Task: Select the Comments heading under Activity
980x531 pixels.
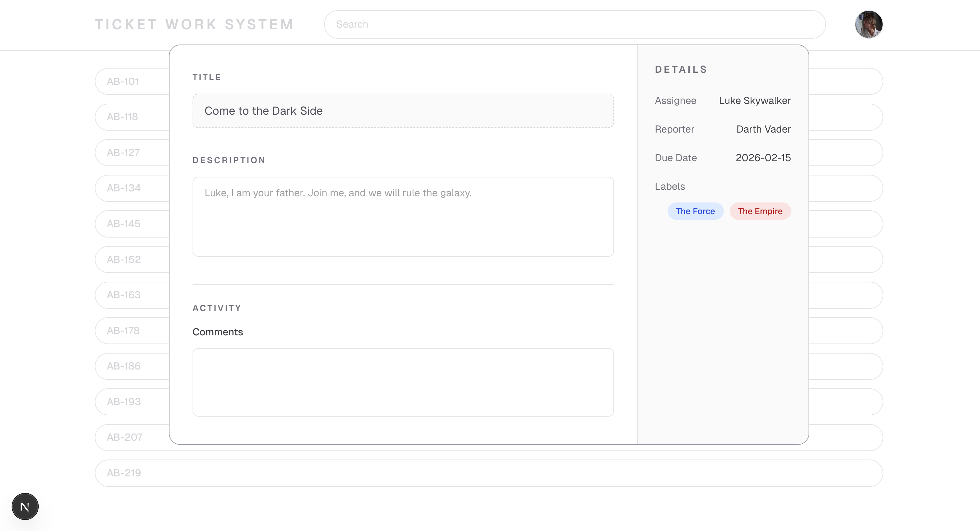Action: [x=217, y=332]
